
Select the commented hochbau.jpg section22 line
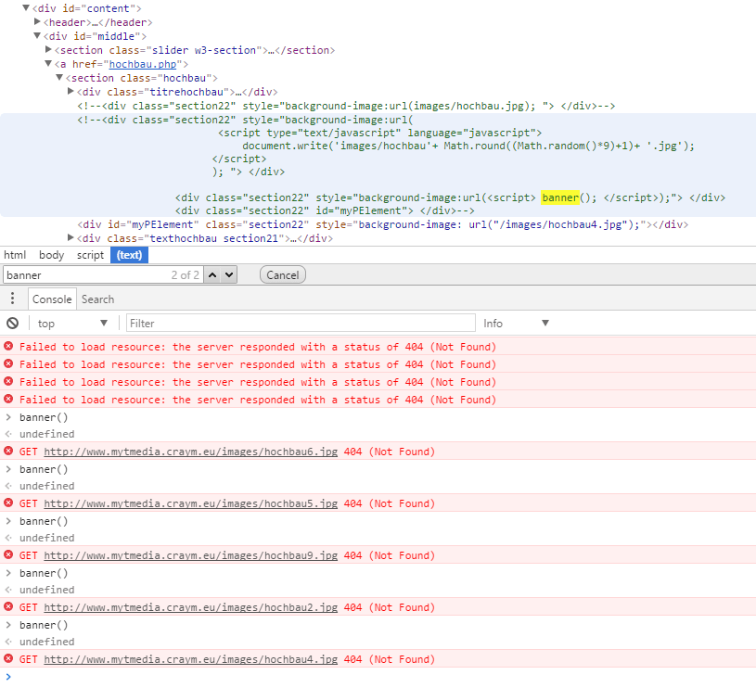pyautogui.click(x=346, y=106)
